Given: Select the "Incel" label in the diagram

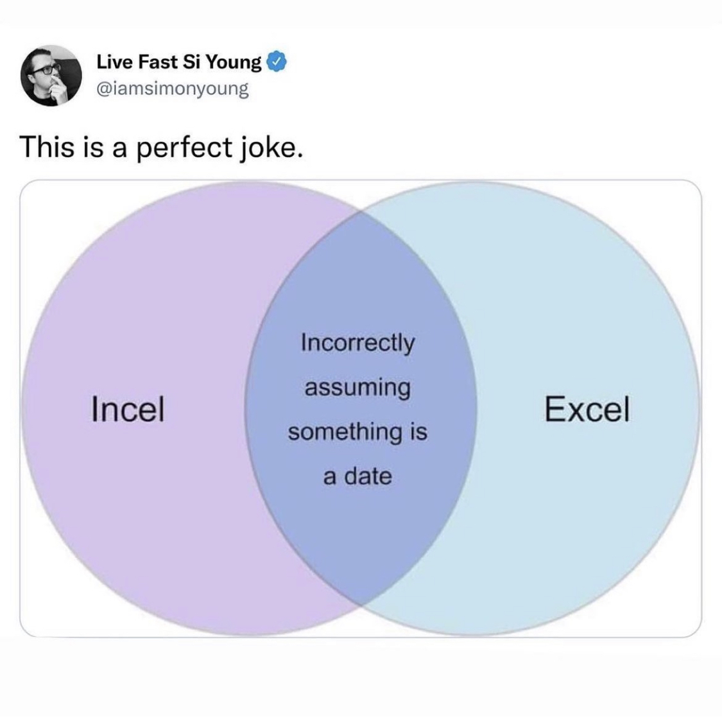Looking at the screenshot, I should (128, 409).
